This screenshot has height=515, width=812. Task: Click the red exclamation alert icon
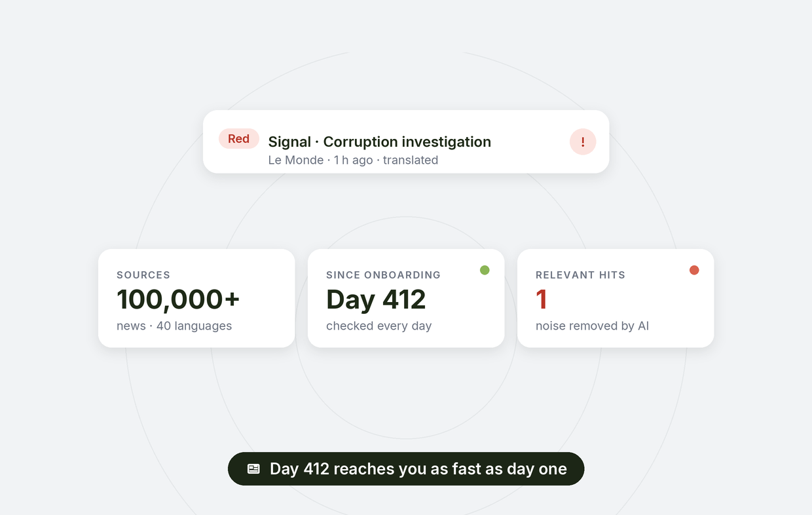(583, 142)
